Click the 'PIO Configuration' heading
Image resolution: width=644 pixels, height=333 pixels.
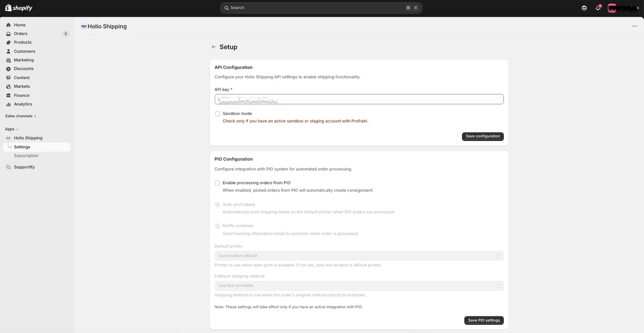click(x=233, y=159)
